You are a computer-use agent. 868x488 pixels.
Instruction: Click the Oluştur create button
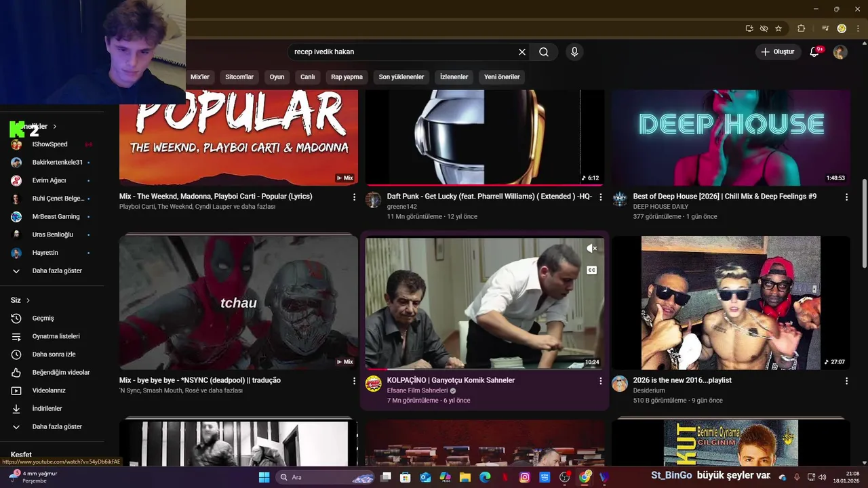click(x=777, y=52)
